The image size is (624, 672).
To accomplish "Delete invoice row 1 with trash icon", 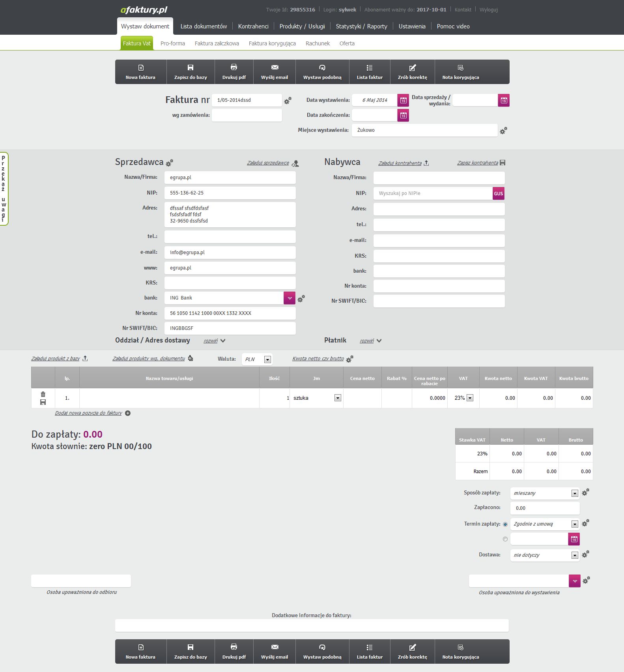I will tap(43, 394).
